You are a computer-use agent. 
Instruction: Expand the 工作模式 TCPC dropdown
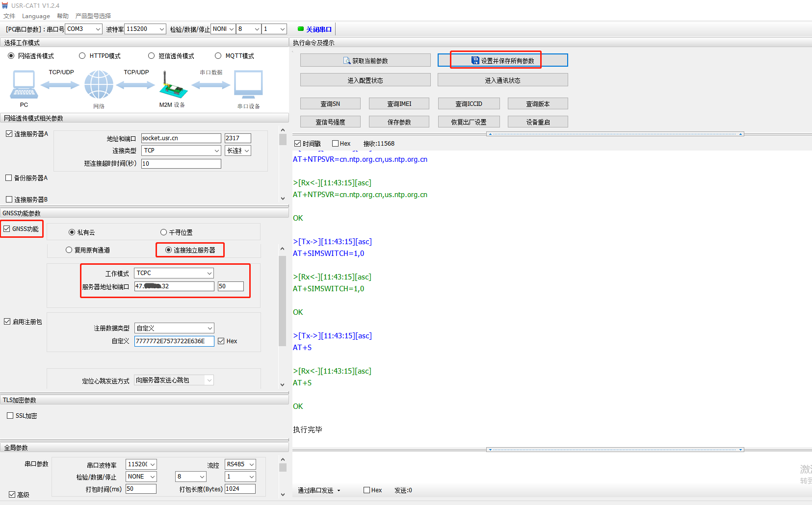209,273
